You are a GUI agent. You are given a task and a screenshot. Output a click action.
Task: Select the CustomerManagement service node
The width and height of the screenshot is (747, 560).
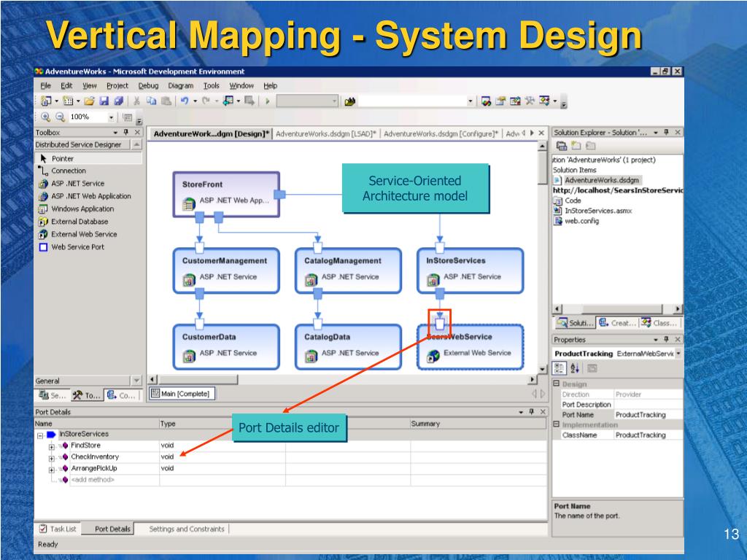coord(226,271)
